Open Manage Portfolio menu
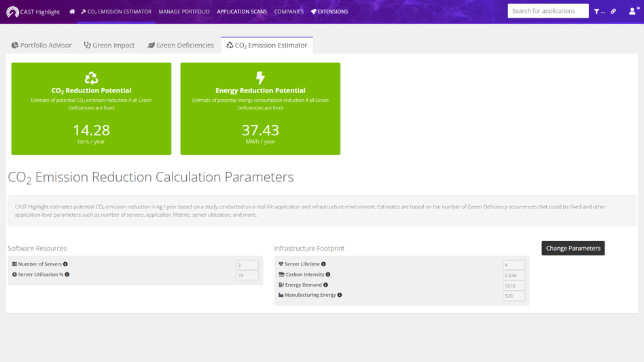Image resolution: width=644 pixels, height=362 pixels. pos(184,12)
